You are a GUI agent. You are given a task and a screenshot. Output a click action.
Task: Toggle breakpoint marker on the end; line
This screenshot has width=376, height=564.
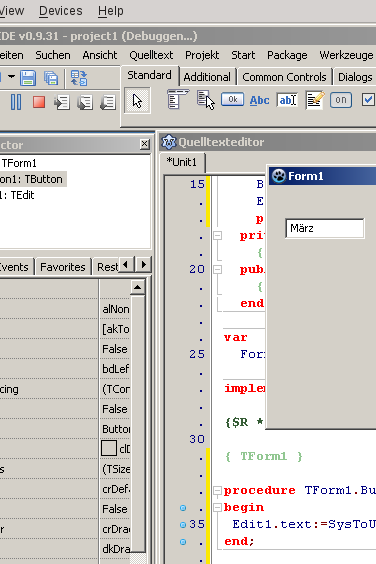pyautogui.click(x=183, y=542)
